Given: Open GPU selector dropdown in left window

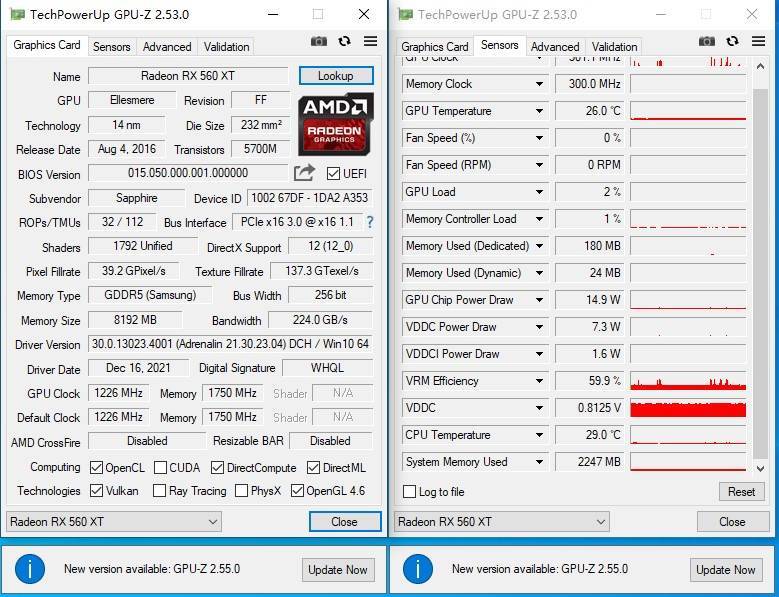Looking at the screenshot, I should pos(114,522).
